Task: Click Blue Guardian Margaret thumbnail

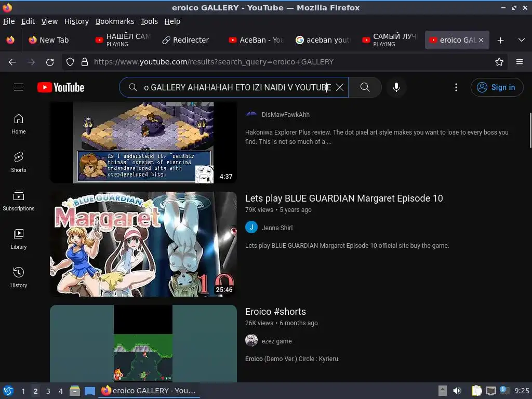Action: pos(143,244)
